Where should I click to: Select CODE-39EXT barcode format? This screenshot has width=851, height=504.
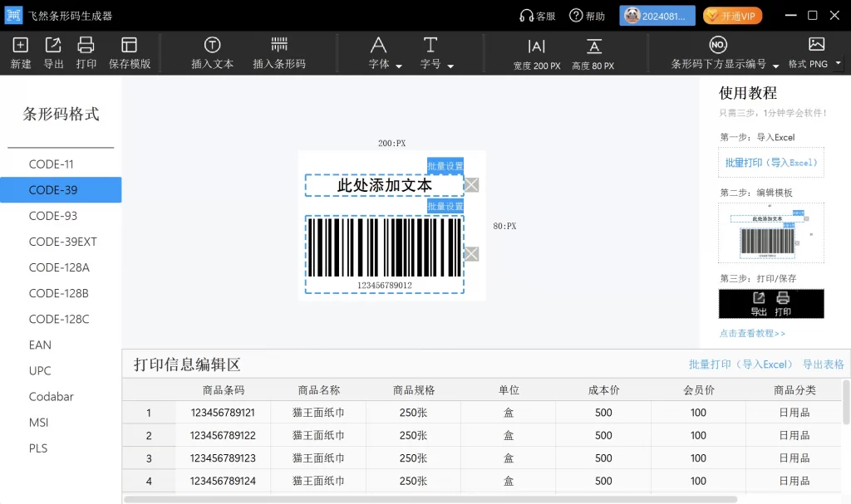coord(61,242)
